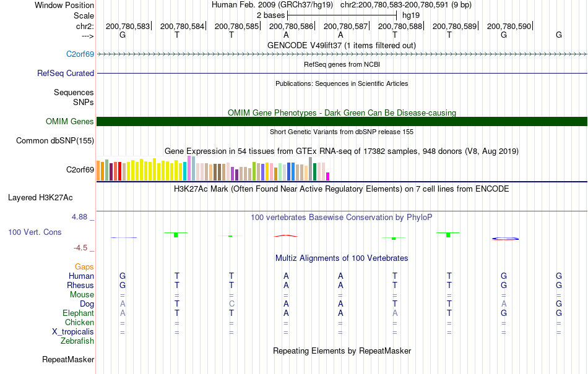Open 'Publications: Sequences in Scientific Articles' title
This screenshot has height=374, width=588.
pyautogui.click(x=342, y=83)
